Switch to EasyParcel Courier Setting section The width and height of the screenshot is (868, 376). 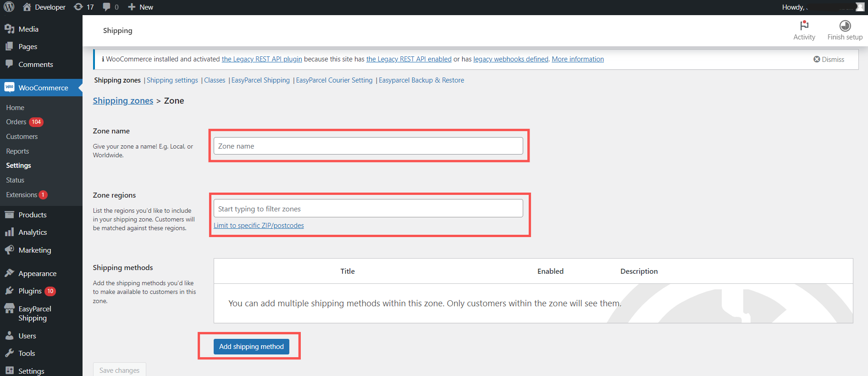[334, 80]
